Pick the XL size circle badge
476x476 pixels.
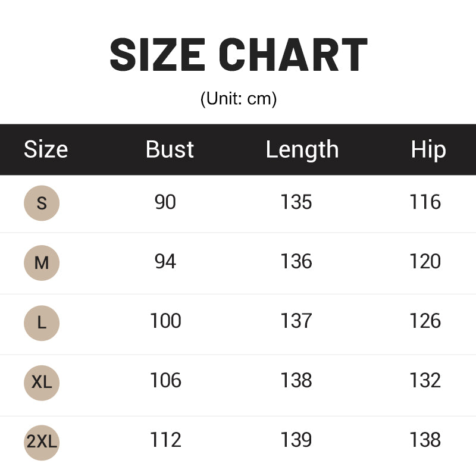click(42, 382)
